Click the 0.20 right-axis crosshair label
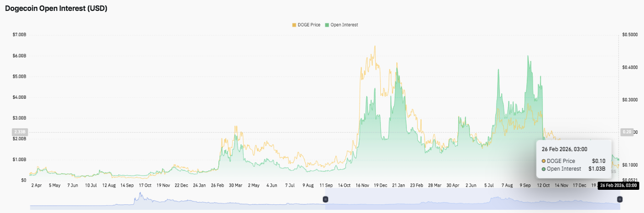The height and width of the screenshot is (213, 644). (626, 132)
